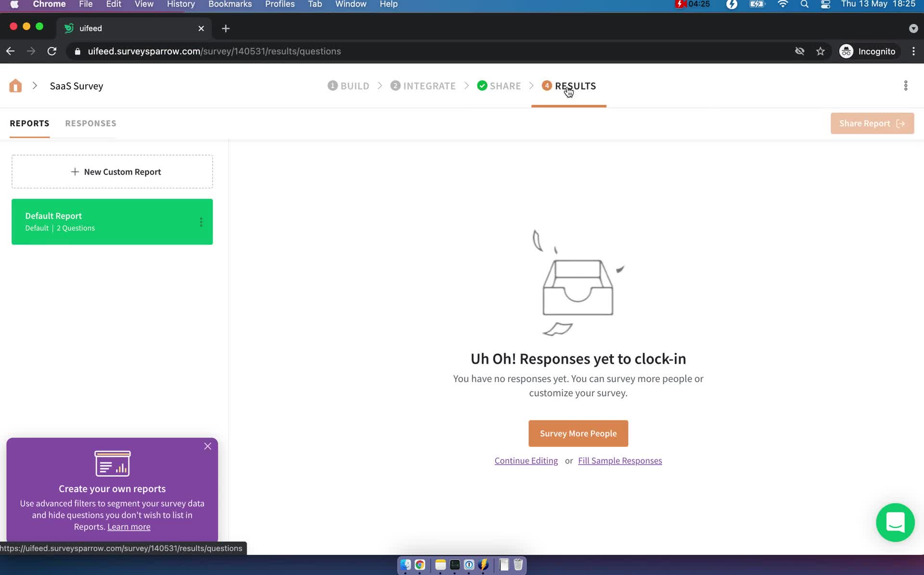Screen dimensions: 924x575
Task: Expand the SaaS Survey breadcrumb item
Action: 35,85
